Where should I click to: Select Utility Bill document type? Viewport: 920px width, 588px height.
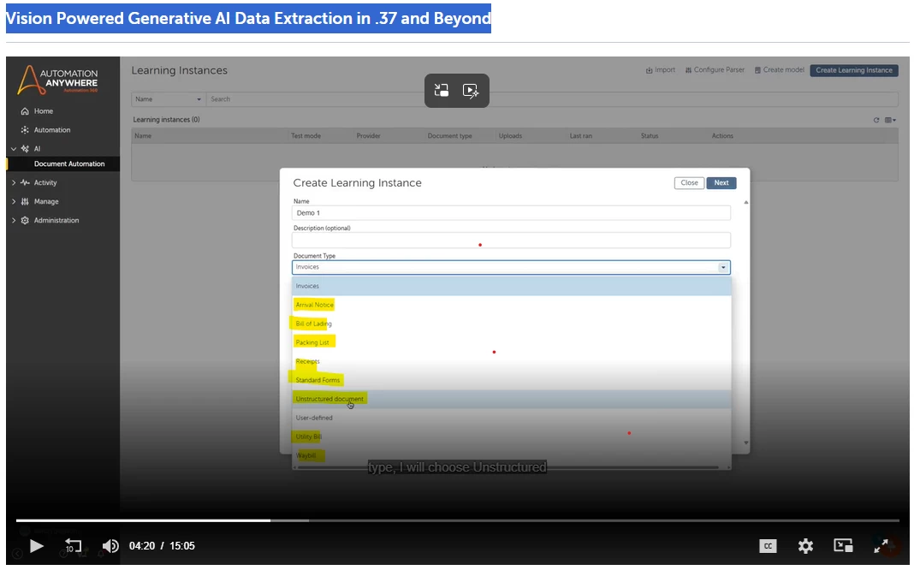[511, 437]
